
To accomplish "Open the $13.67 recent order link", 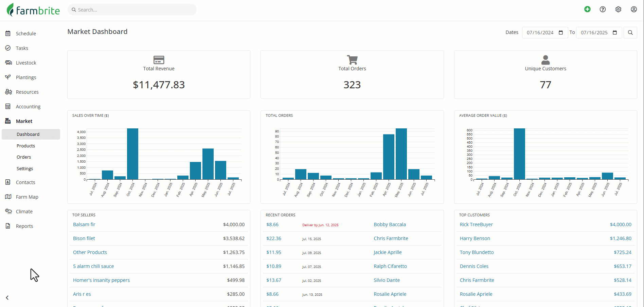I will 274,280.
